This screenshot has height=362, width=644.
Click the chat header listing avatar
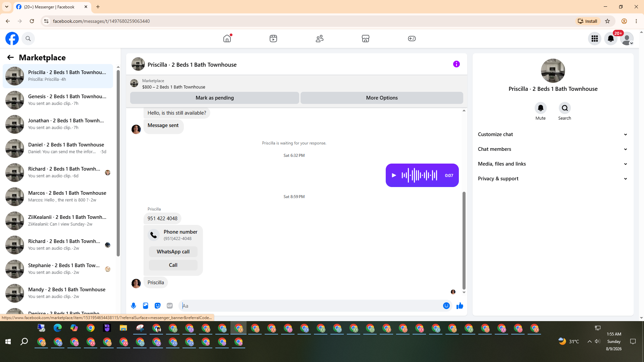[138, 64]
